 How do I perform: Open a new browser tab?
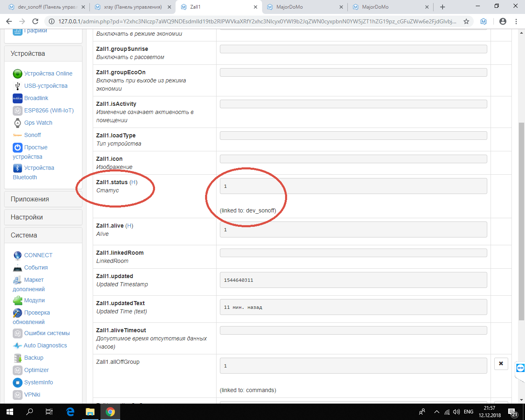pyautogui.click(x=443, y=7)
